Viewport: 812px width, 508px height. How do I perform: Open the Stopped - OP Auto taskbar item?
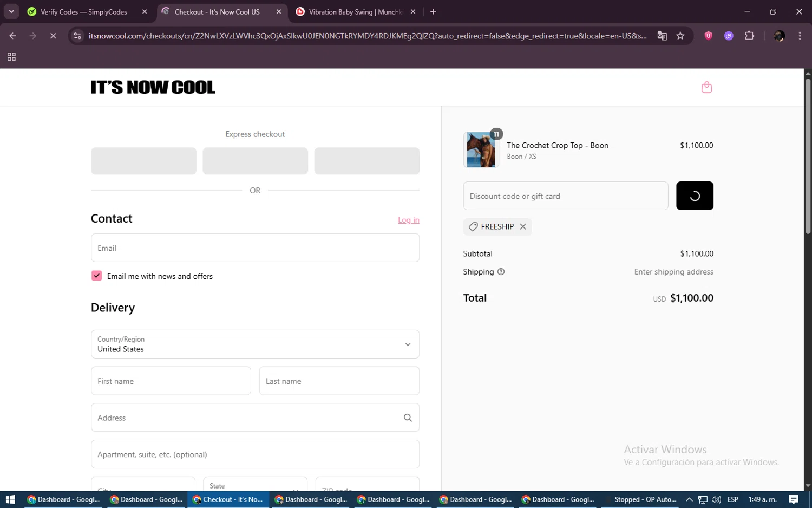pyautogui.click(x=639, y=499)
